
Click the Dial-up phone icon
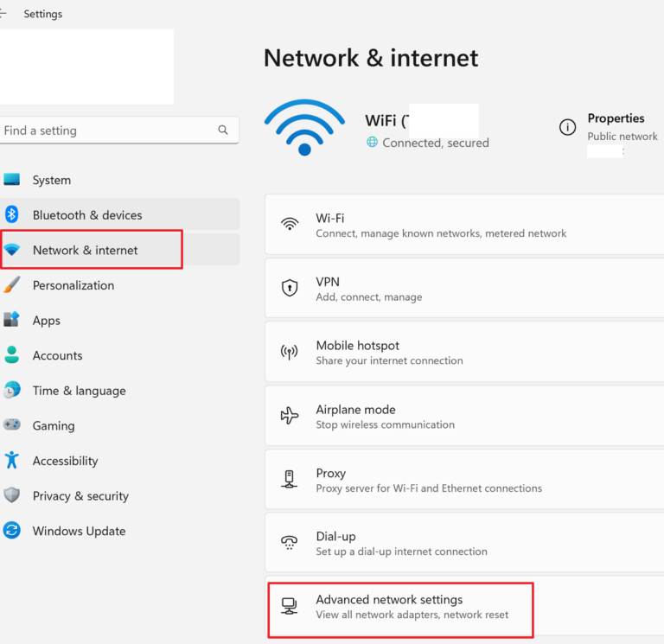(x=290, y=542)
